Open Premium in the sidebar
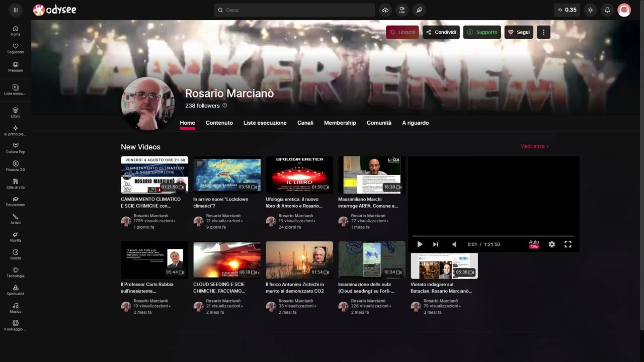 (x=16, y=67)
